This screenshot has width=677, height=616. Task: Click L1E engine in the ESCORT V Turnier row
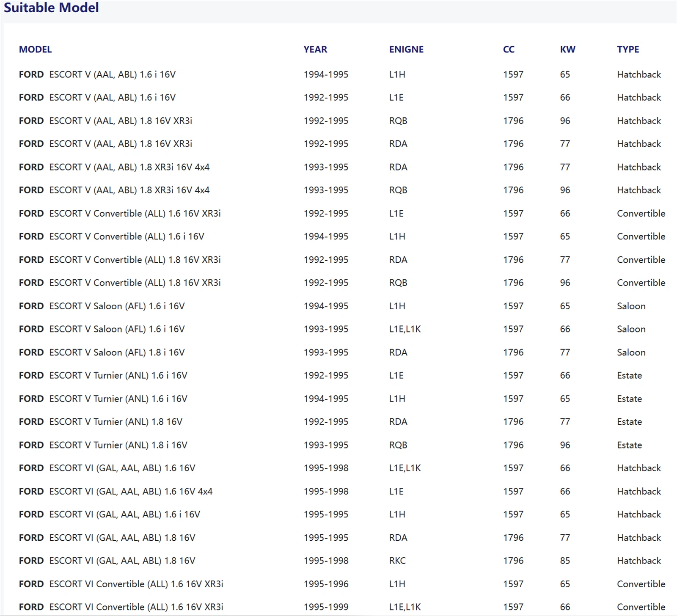(396, 375)
